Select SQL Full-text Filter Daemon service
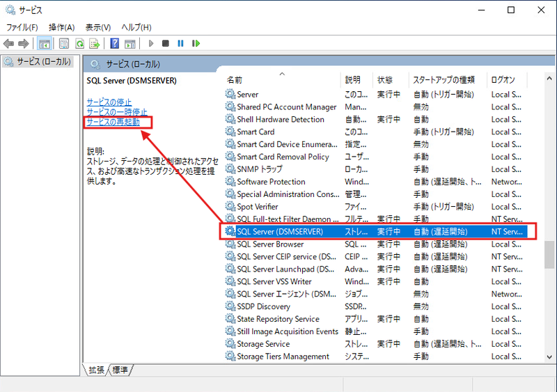 click(x=376, y=219)
